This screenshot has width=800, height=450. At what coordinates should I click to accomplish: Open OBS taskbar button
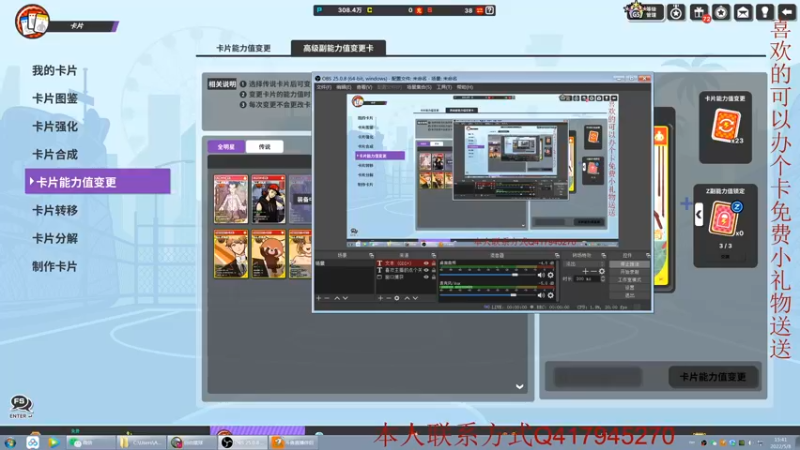pyautogui.click(x=245, y=442)
